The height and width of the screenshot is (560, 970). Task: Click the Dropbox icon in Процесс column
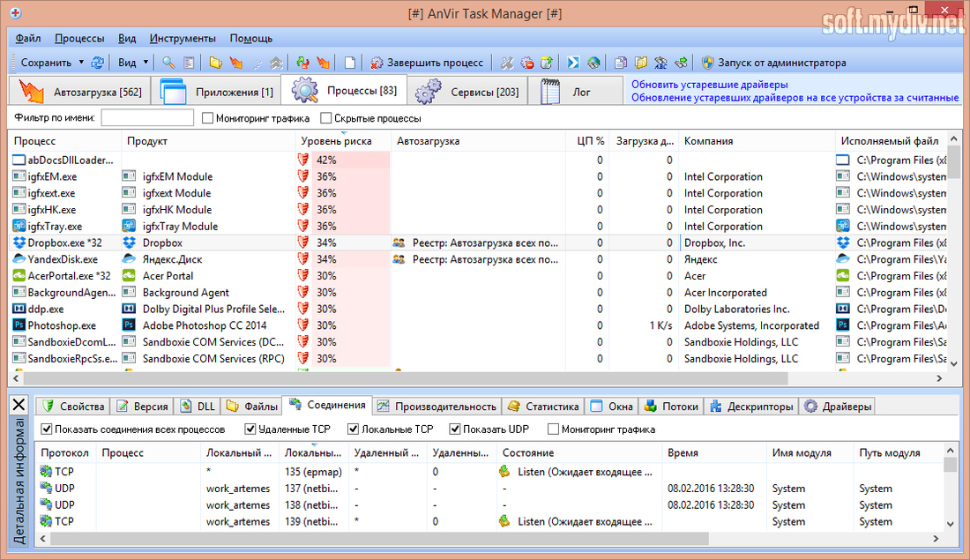click(19, 243)
